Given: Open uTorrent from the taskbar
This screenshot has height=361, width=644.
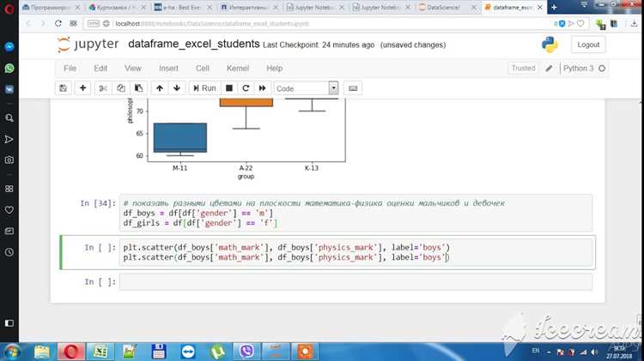Looking at the screenshot, I should pos(217,352).
